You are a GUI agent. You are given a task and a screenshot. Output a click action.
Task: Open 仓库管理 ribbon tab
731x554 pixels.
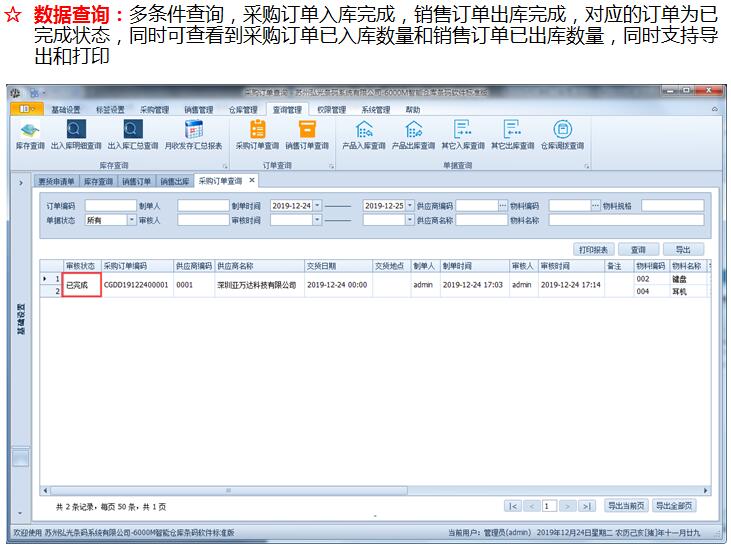(243, 110)
